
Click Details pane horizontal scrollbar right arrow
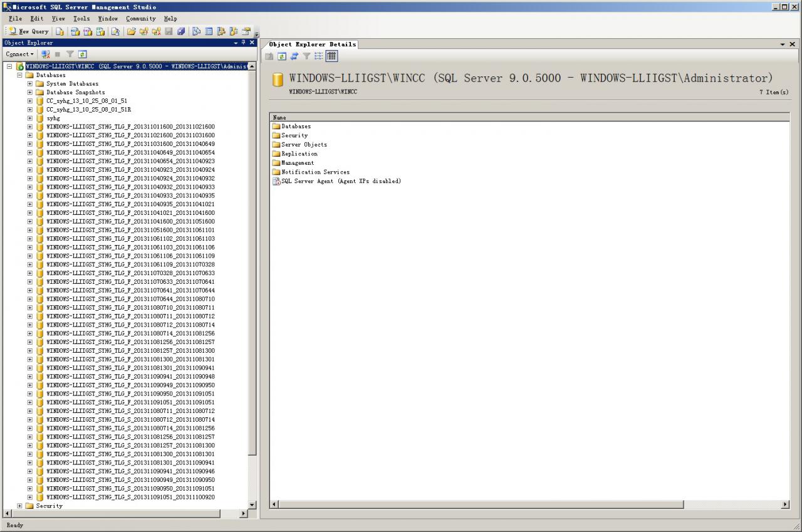[785, 504]
